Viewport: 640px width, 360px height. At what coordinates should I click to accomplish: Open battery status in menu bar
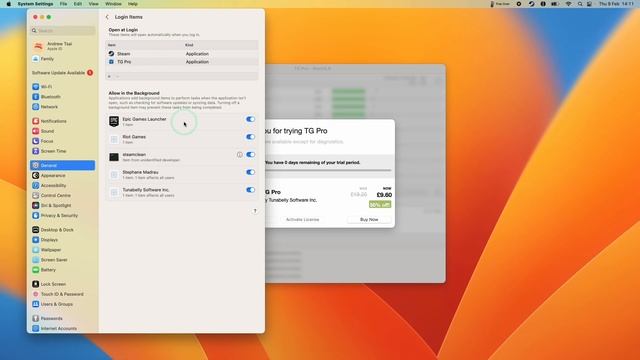tap(555, 4)
